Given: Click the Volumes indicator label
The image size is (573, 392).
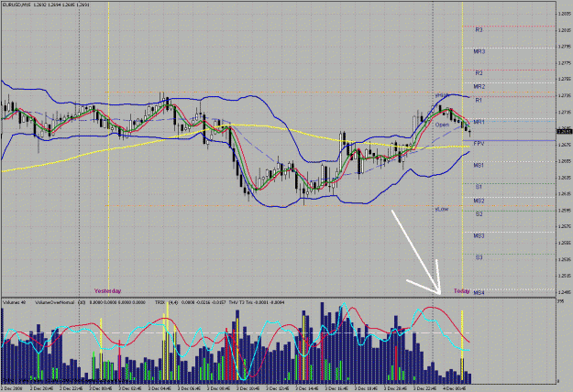Looking at the screenshot, I should pyautogui.click(x=15, y=302).
